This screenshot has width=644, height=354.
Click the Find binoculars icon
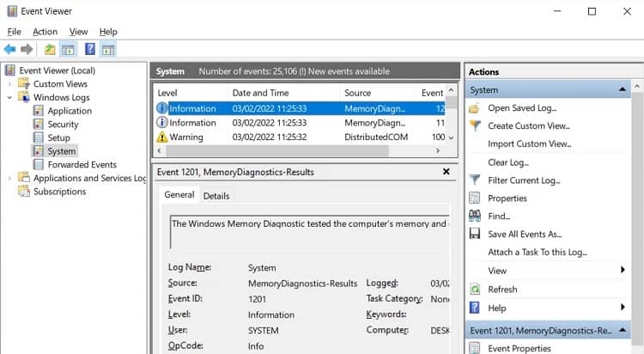pyautogui.click(x=475, y=216)
